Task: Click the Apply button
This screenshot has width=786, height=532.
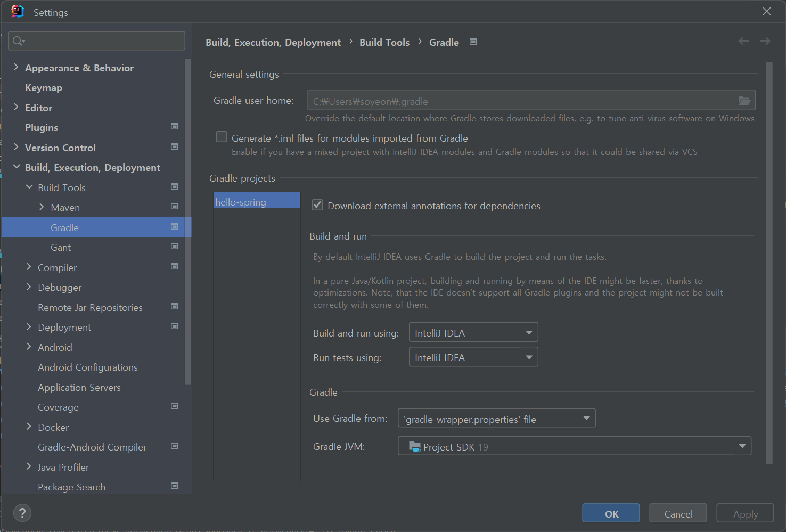Action: [x=746, y=513]
